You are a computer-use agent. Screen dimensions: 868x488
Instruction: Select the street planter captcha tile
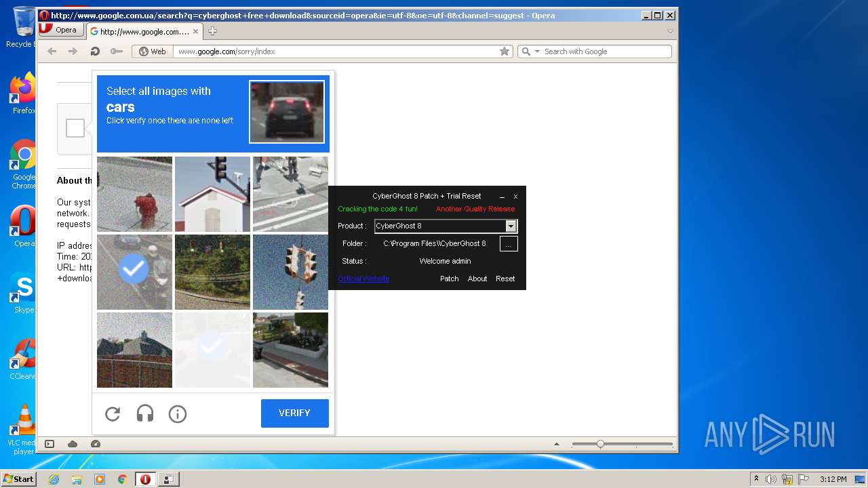pyautogui.click(x=290, y=350)
